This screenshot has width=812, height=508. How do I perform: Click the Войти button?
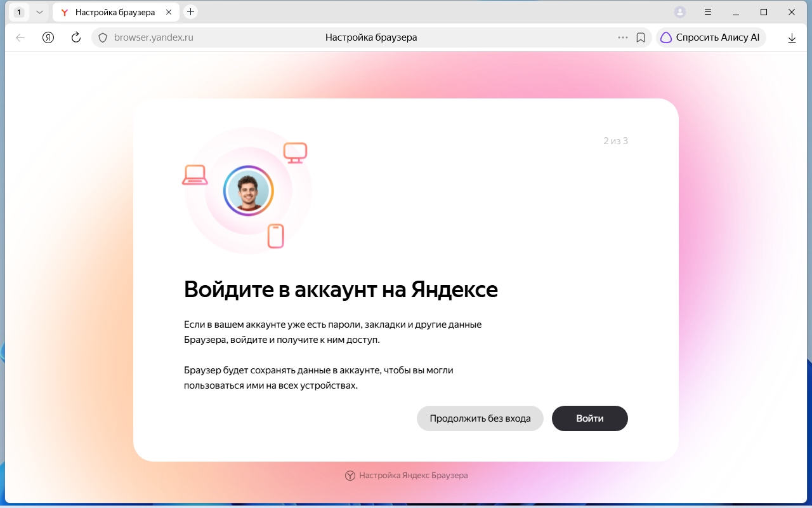(590, 418)
